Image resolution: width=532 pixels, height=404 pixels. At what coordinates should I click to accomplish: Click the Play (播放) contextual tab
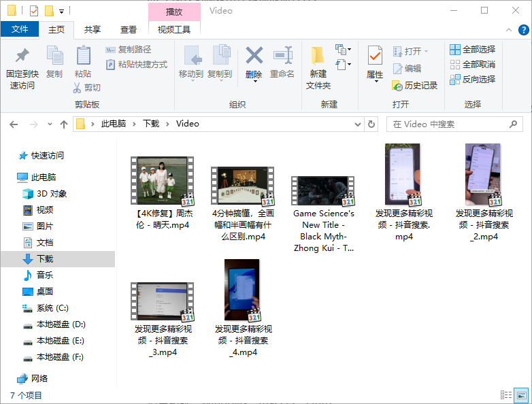coord(174,12)
